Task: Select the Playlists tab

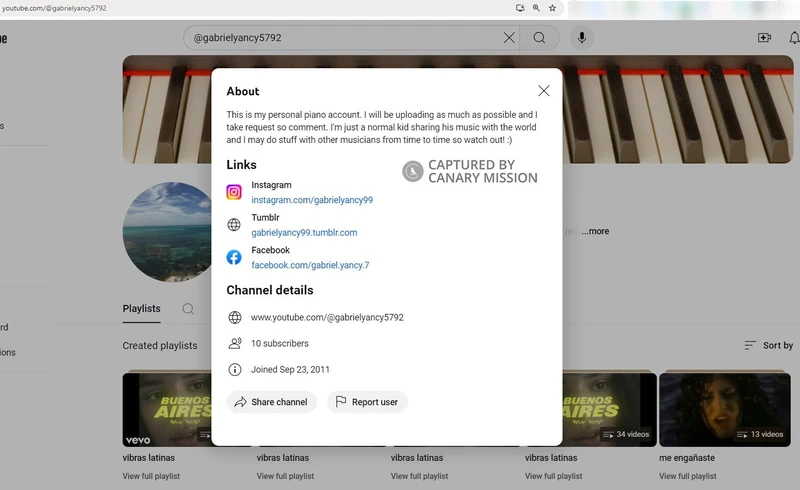Action: (x=141, y=308)
